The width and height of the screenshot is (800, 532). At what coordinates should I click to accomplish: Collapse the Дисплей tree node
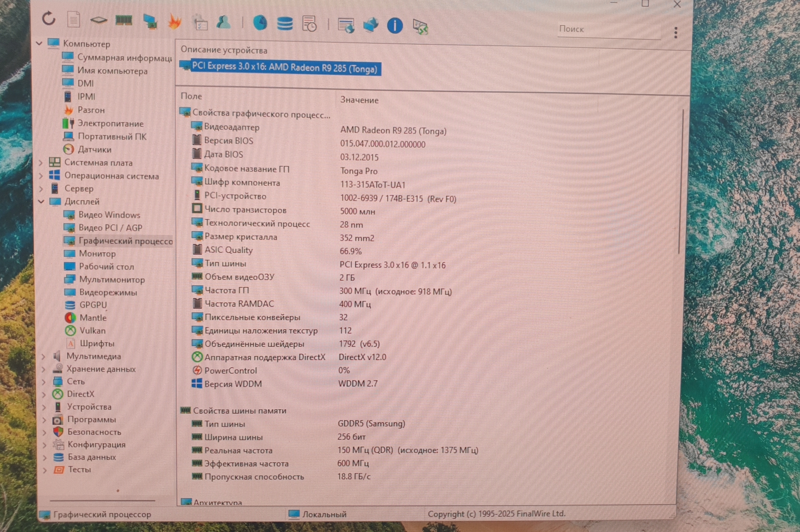pos(41,201)
